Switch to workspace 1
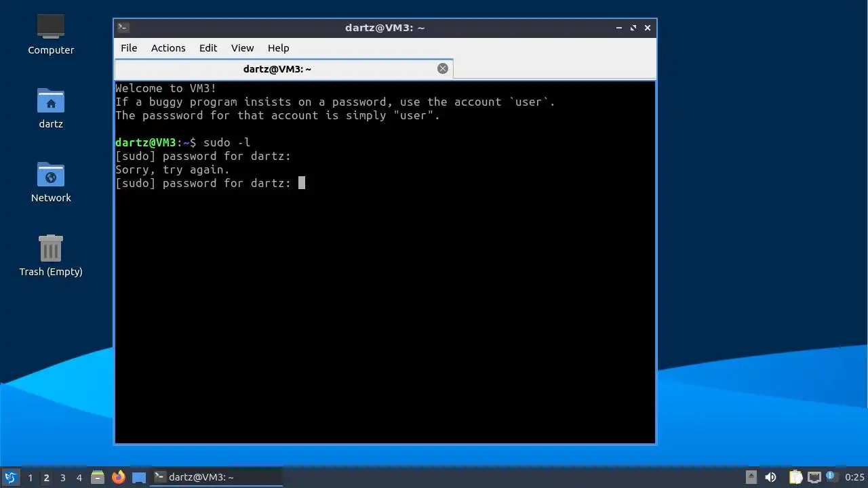The width and height of the screenshot is (868, 488). point(31,477)
